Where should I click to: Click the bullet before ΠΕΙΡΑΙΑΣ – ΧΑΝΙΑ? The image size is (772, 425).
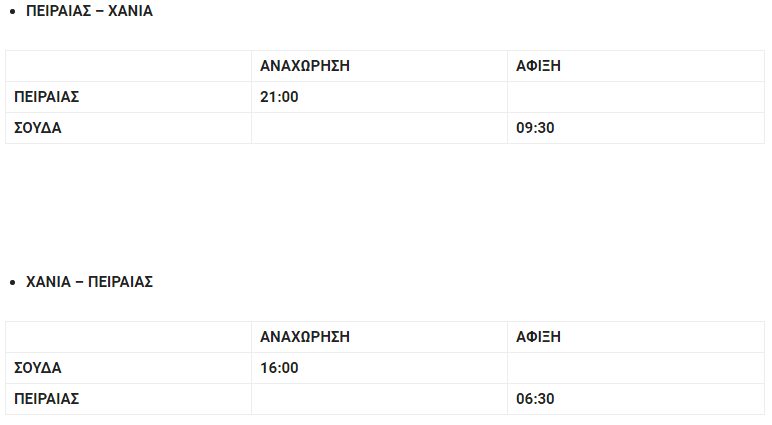pyautogui.click(x=13, y=11)
